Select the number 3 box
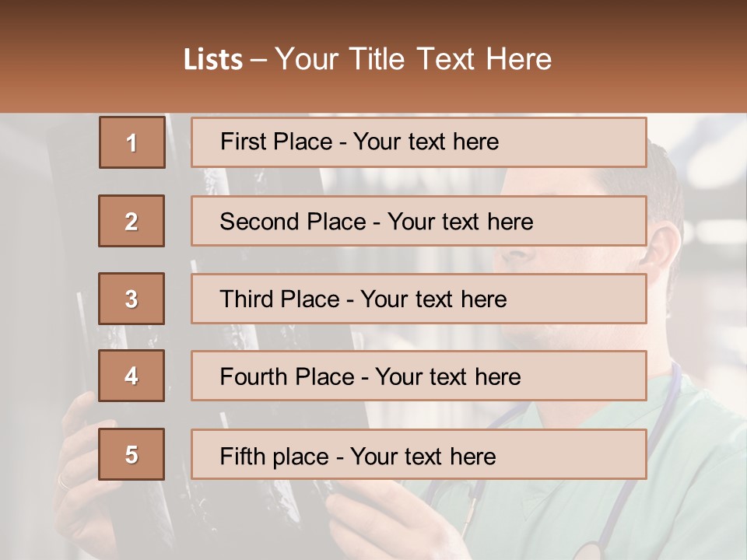Screen dimensions: 747x560 point(132,299)
